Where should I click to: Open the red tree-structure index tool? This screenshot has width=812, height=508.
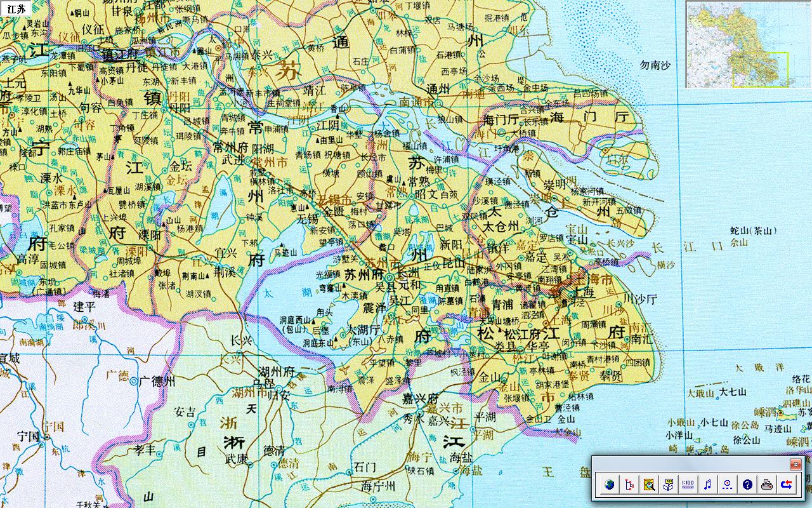(x=629, y=485)
